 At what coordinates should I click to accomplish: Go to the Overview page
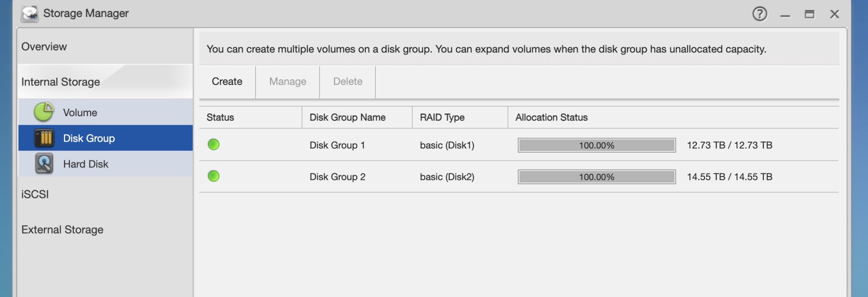coord(44,47)
